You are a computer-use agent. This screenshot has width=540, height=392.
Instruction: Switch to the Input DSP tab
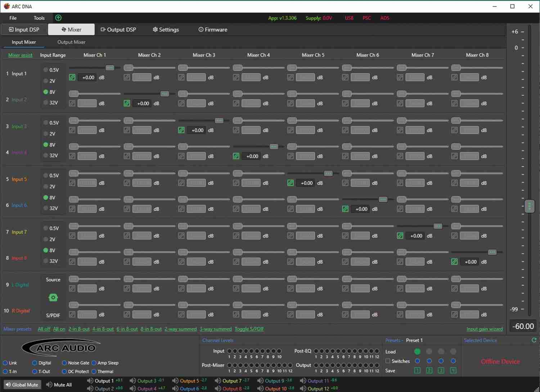(24, 30)
